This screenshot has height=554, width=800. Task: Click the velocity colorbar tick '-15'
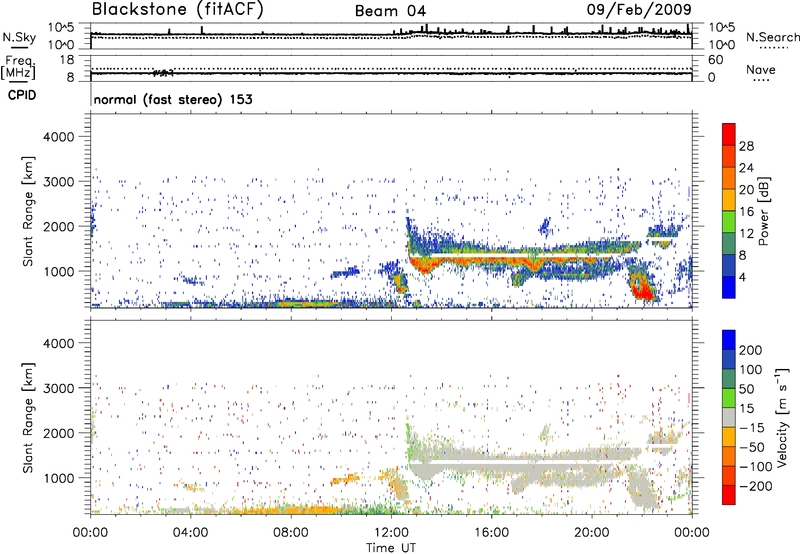pyautogui.click(x=752, y=428)
